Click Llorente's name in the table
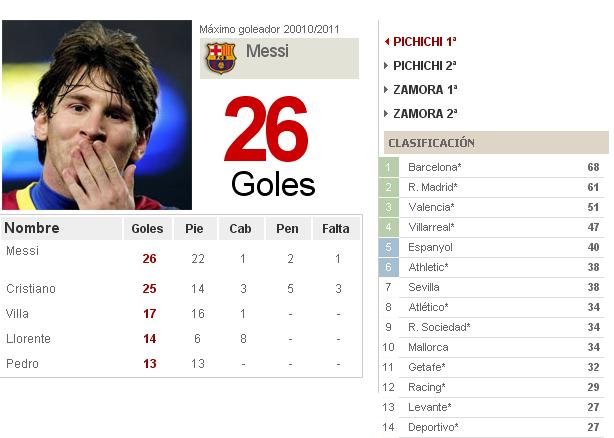Viewport: 614px width, 438px height. click(x=28, y=339)
